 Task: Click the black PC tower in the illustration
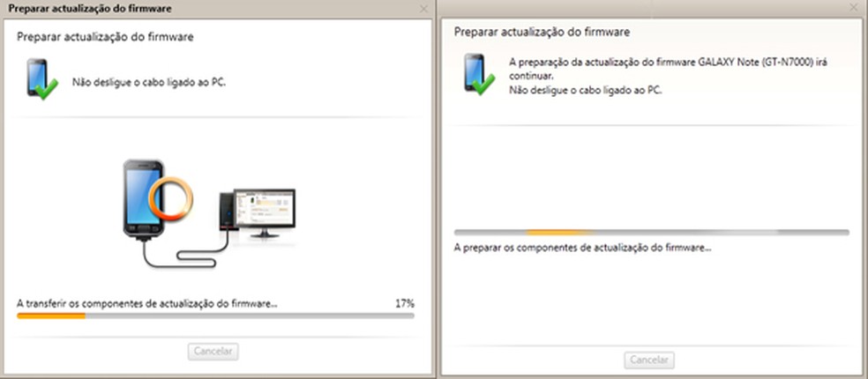pos(226,212)
